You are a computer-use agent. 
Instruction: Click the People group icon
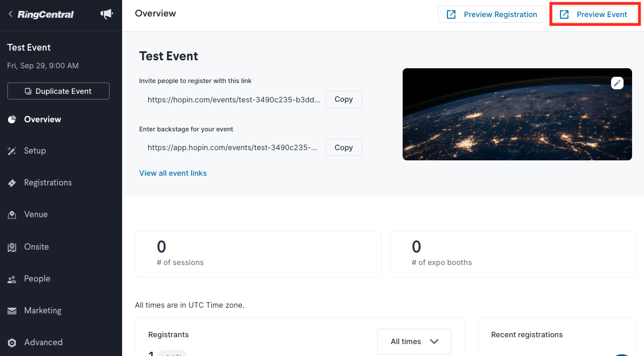point(12,279)
